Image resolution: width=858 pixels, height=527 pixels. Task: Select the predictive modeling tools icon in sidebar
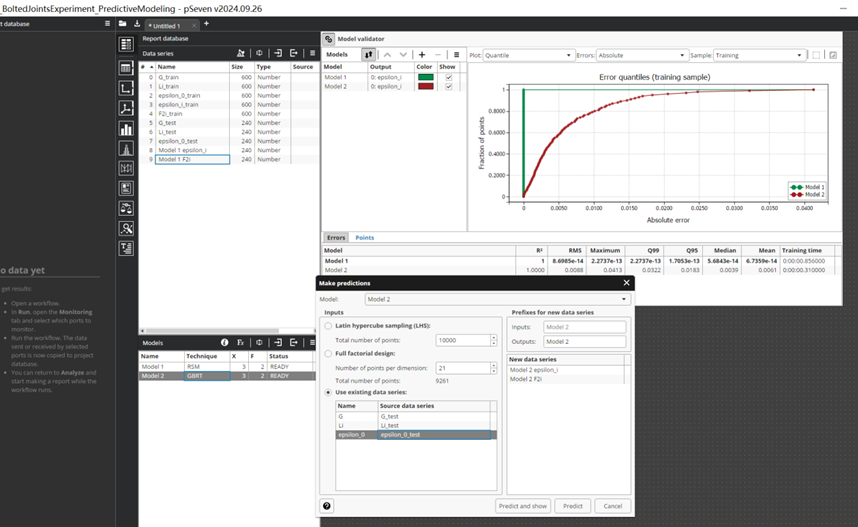coord(126,228)
